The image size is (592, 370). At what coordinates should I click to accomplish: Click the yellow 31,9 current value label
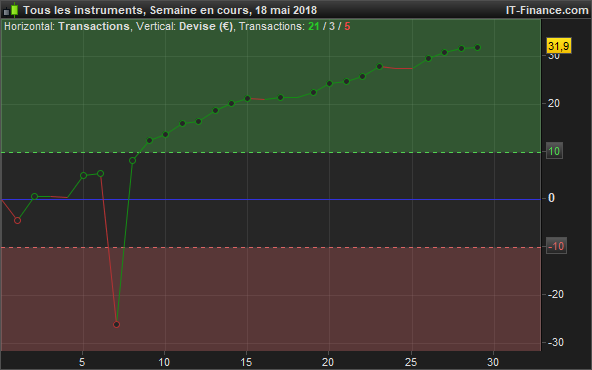(x=559, y=46)
